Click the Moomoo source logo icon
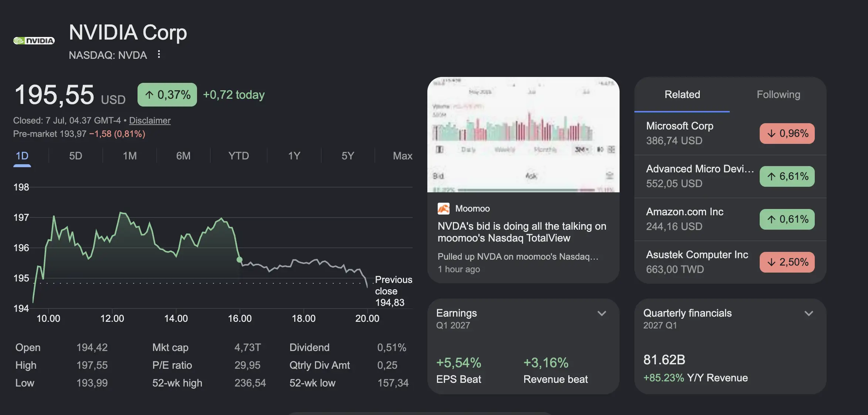The image size is (868, 415). point(443,209)
